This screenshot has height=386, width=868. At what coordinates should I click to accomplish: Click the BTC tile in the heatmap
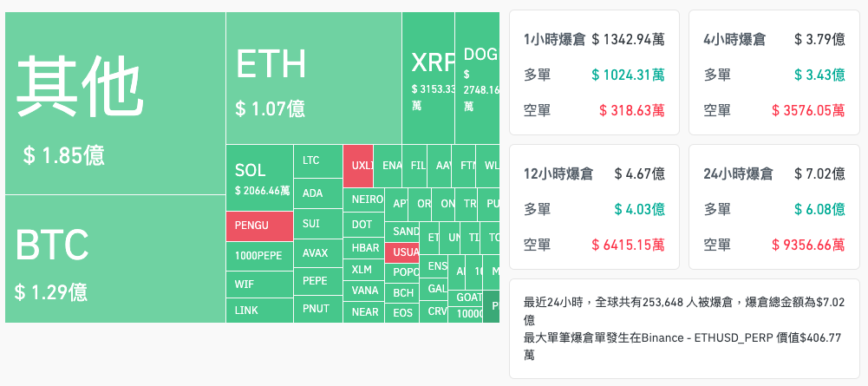tap(114, 258)
